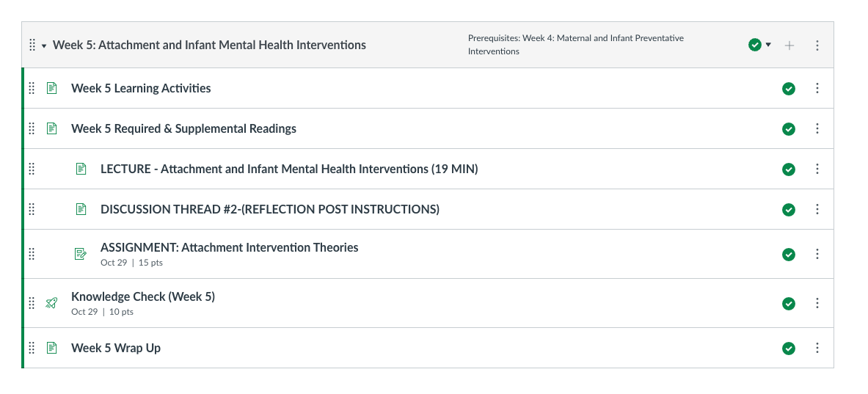Open options menu for Week 5 Required Readings

[x=817, y=128]
